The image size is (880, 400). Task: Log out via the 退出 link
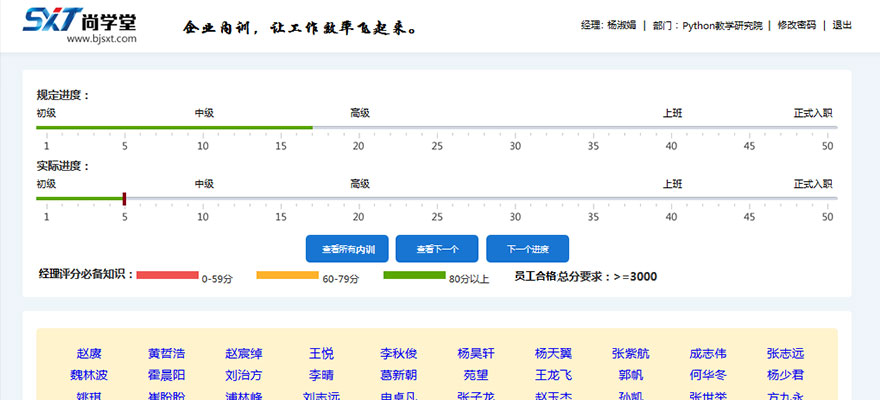(842, 26)
